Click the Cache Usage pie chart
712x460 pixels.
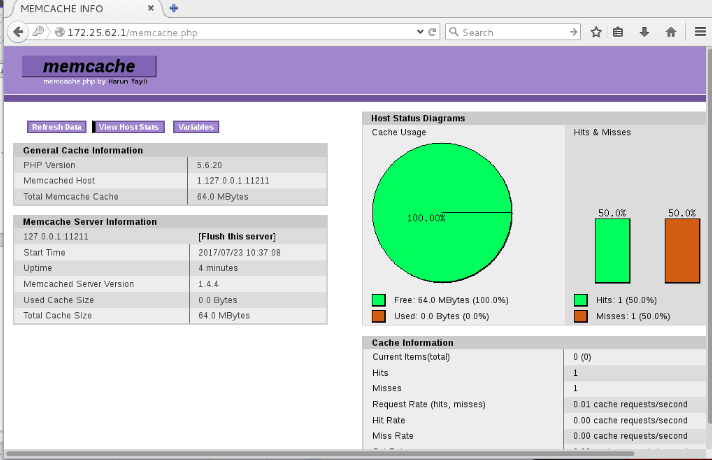tap(442, 213)
